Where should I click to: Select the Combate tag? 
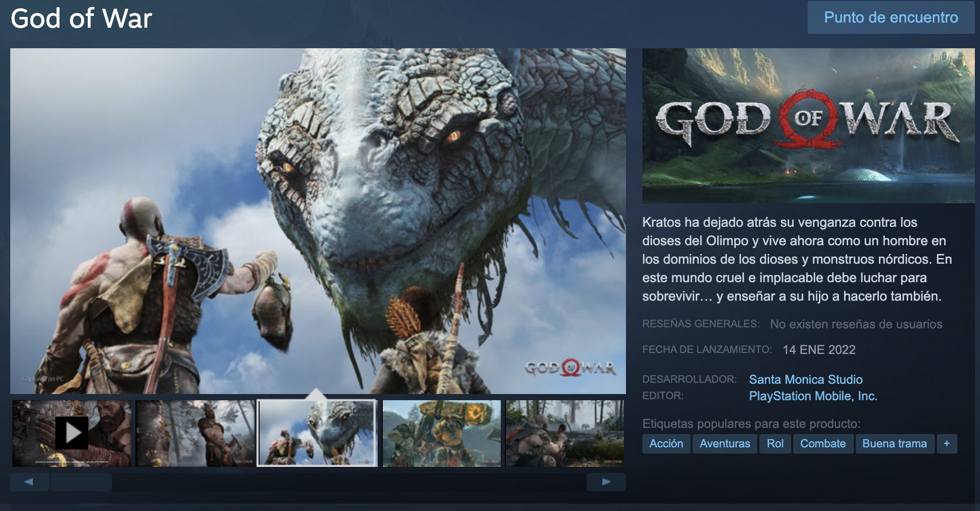[822, 443]
